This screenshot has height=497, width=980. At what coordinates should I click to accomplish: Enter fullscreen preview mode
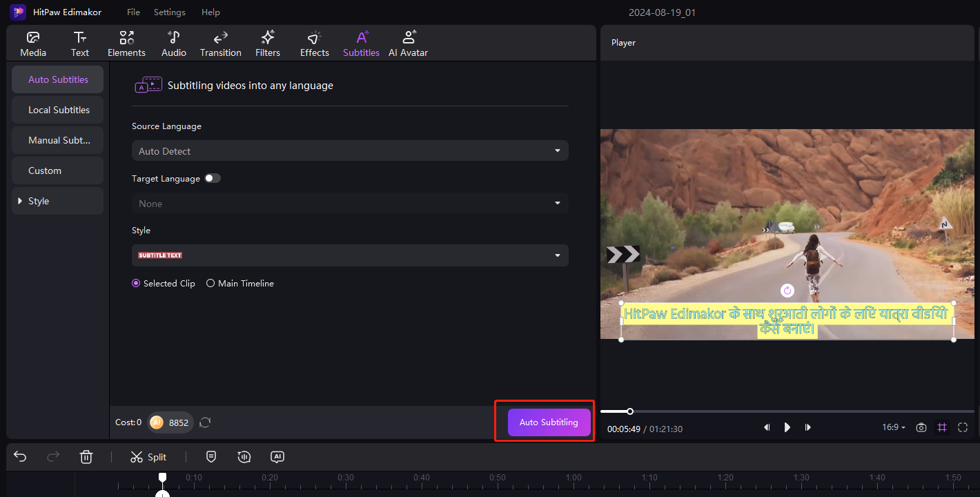click(x=963, y=428)
